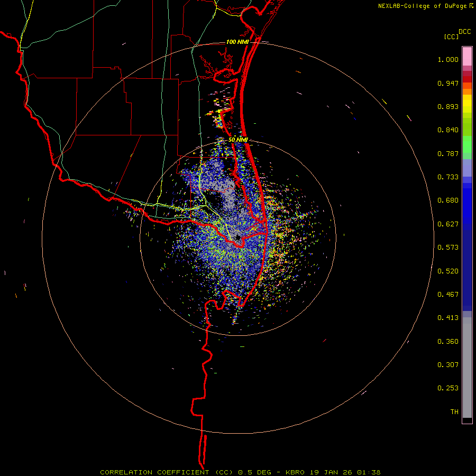The height and width of the screenshot is (476, 476).
Task: Click the TH threshold label on the scale
Action: pyautogui.click(x=454, y=412)
